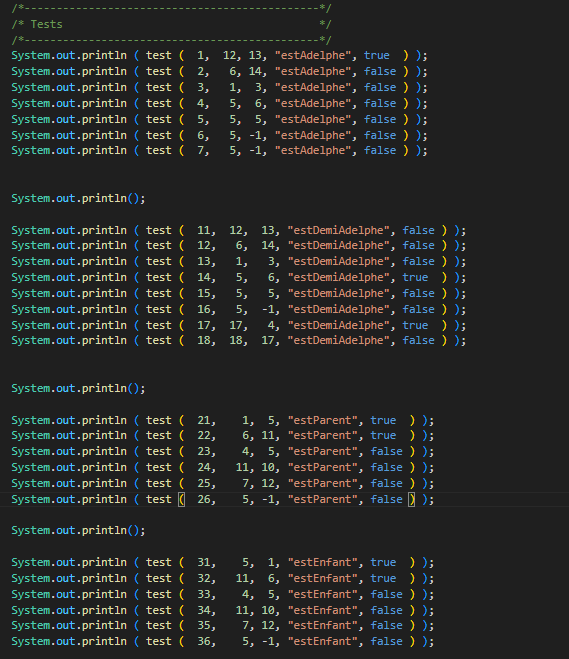The image size is (569, 659).
Task: Click "estParent" string in test 26 line
Action: pos(323,499)
